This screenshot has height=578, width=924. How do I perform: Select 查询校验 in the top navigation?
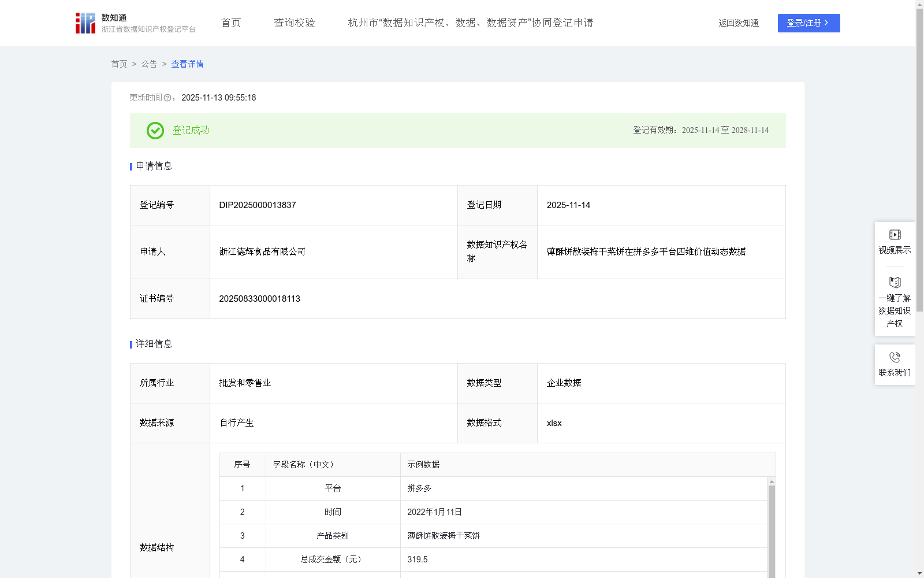pyautogui.click(x=295, y=23)
